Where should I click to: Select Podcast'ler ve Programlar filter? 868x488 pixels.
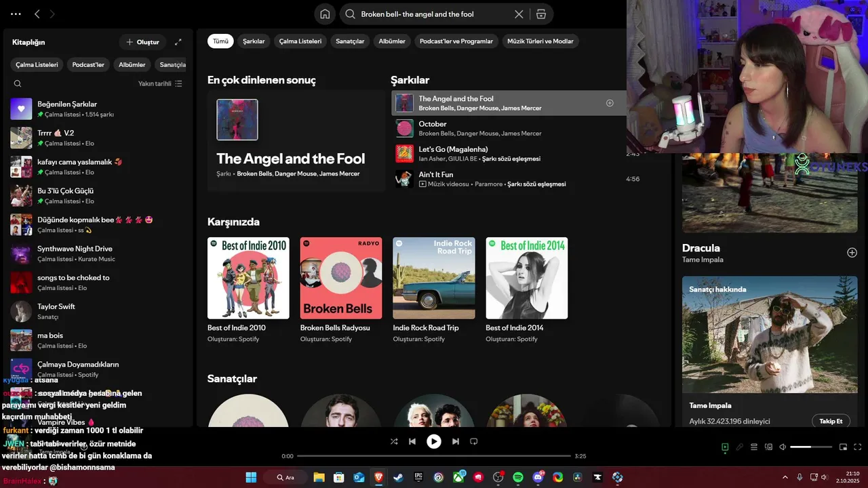(456, 41)
